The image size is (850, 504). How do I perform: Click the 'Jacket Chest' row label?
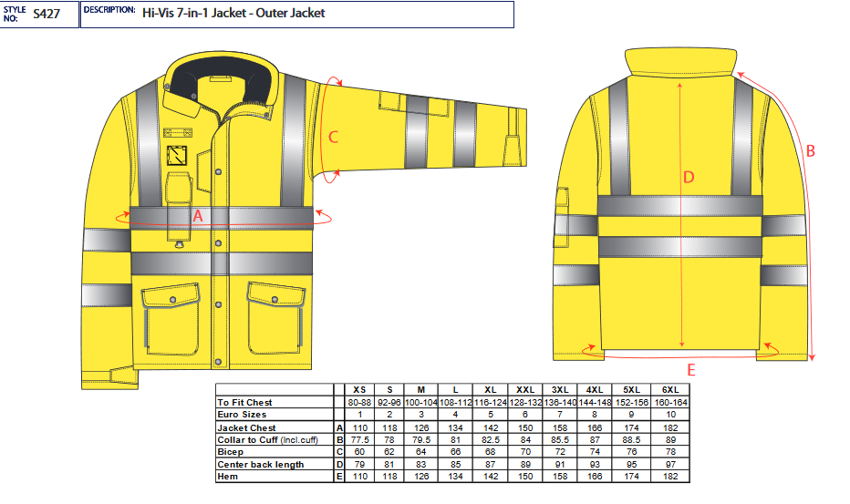point(246,428)
